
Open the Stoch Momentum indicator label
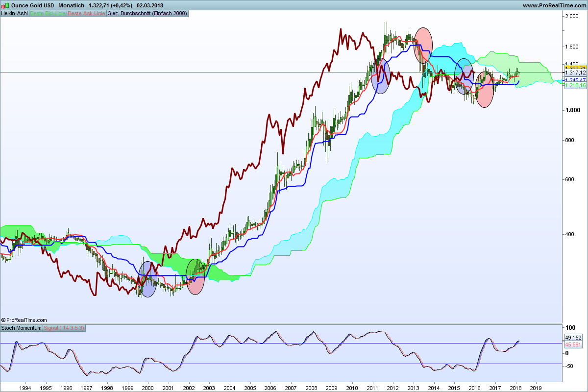[x=21, y=328]
